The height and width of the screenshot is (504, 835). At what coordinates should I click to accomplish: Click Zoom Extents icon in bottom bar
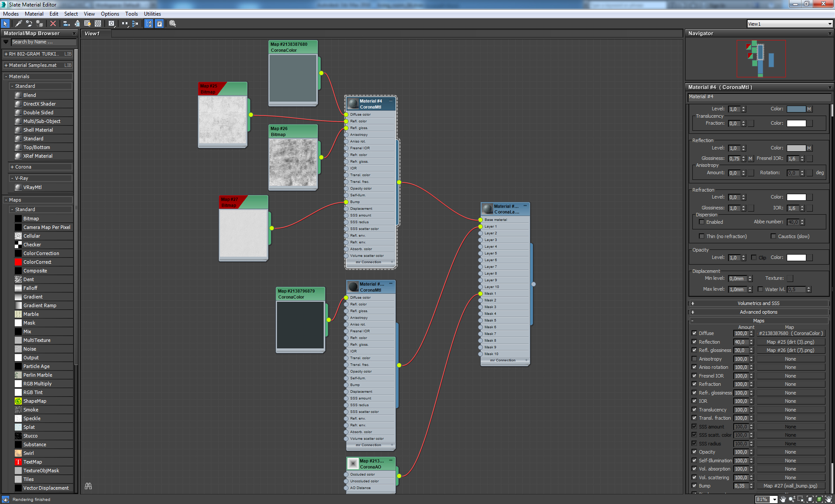click(810, 499)
